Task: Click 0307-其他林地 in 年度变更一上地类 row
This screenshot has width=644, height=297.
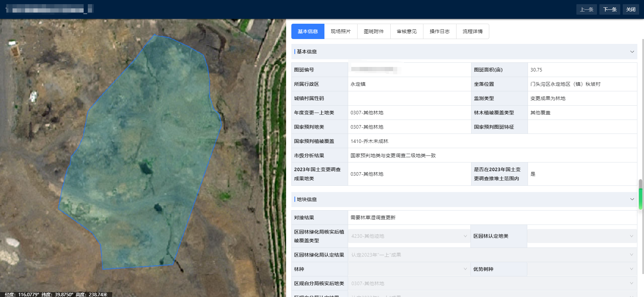Action: tap(367, 113)
